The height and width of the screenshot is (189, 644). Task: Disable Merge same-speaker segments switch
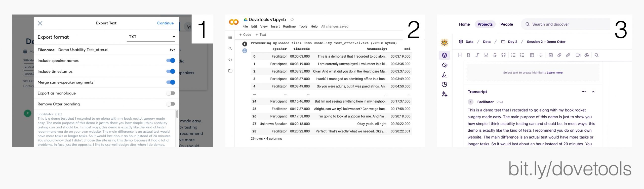(x=171, y=82)
